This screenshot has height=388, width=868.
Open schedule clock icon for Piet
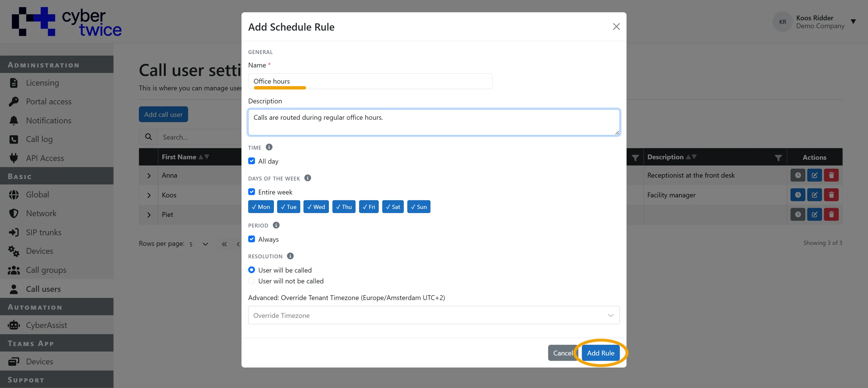(798, 214)
